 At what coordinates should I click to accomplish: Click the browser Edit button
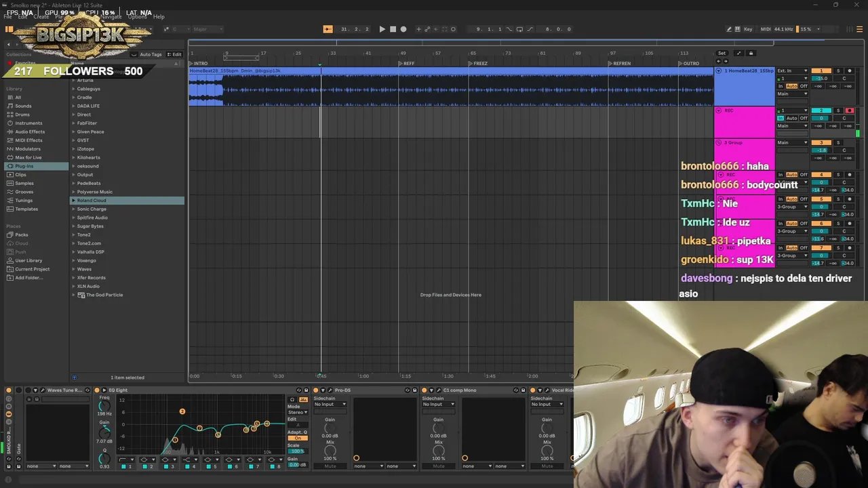176,54
